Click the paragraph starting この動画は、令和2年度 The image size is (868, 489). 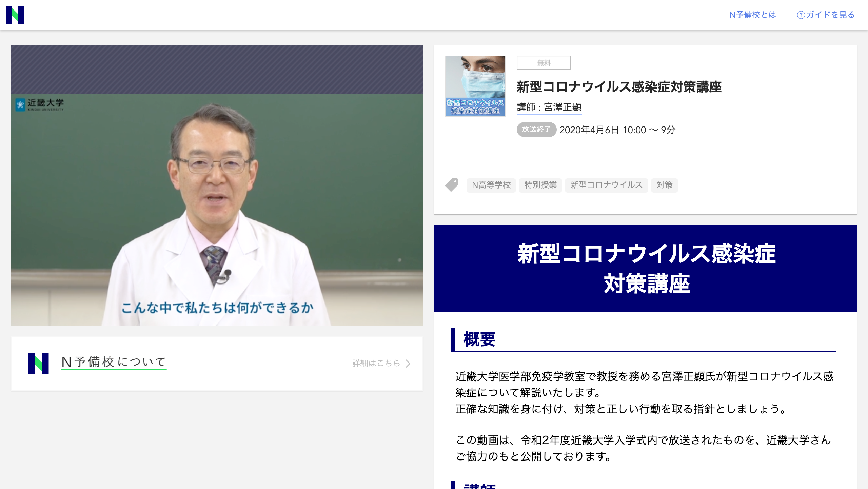[643, 448]
